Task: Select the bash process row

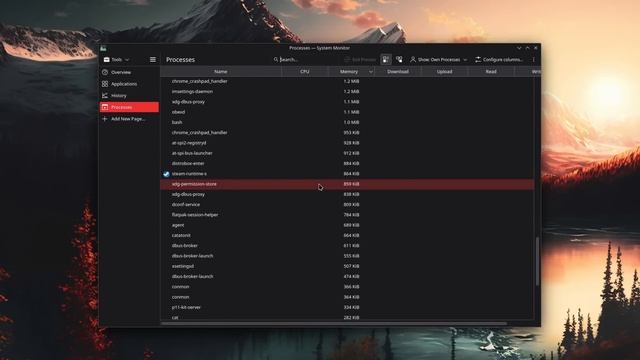Action: [347, 122]
